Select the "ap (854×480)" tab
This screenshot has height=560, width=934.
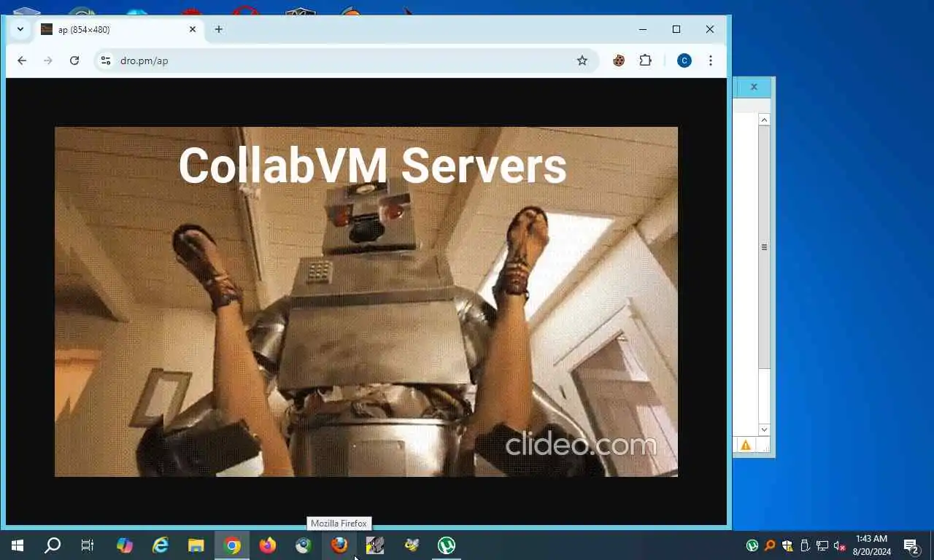[x=119, y=30]
